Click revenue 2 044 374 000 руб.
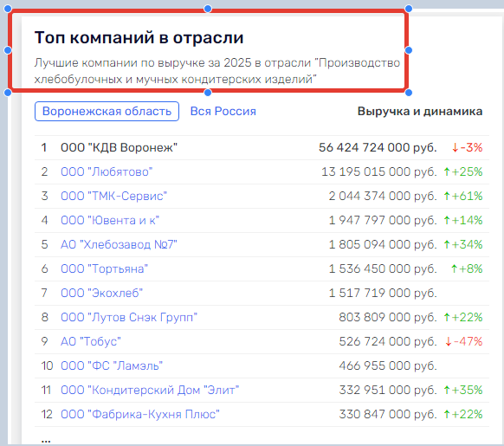The width and height of the screenshot is (504, 446). 383,196
